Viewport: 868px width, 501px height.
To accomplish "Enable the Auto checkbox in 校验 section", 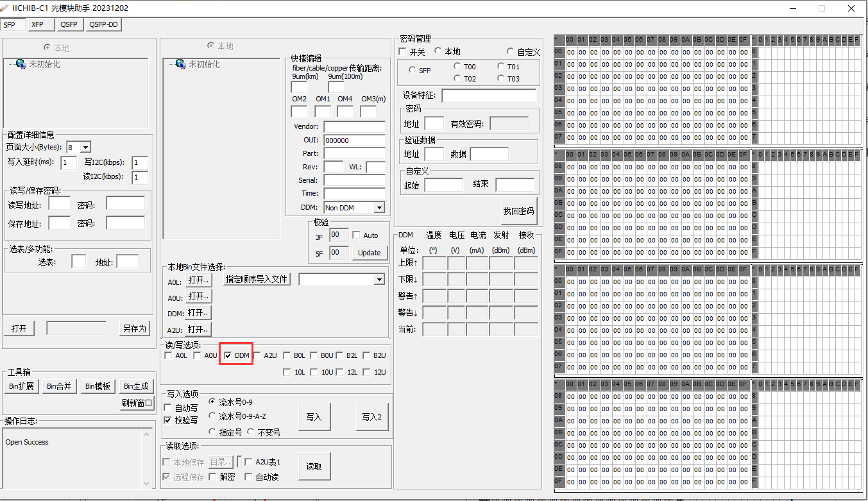I will coord(357,235).
